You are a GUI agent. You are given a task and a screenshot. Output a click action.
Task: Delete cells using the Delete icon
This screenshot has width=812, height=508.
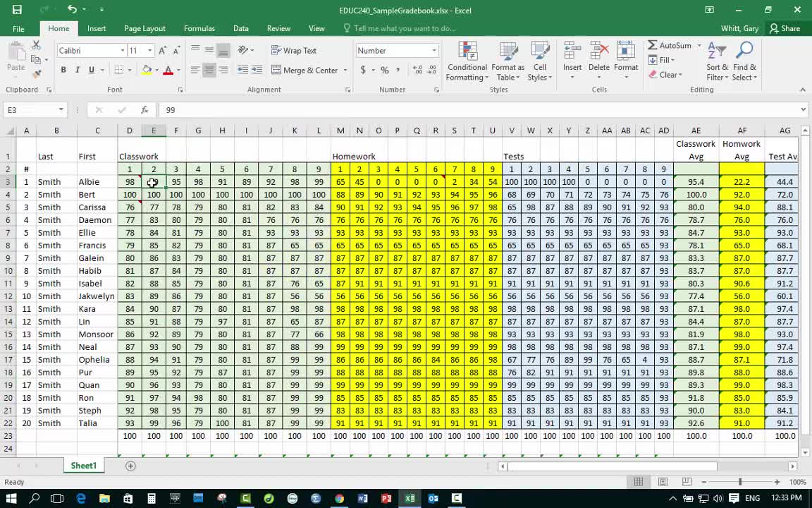[x=598, y=52]
